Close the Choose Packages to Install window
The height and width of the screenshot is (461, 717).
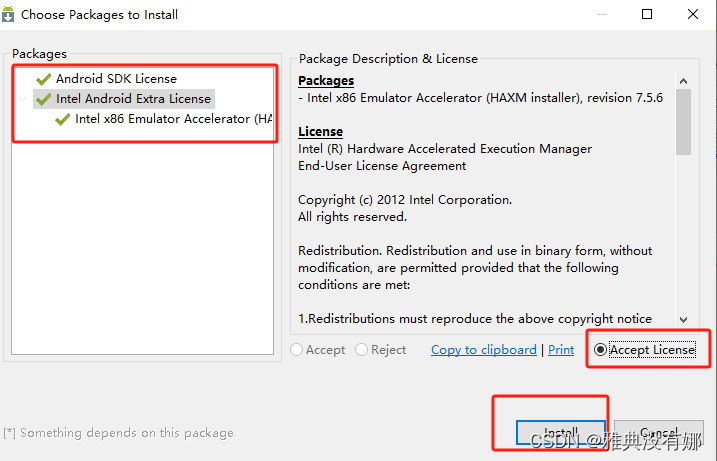(693, 14)
